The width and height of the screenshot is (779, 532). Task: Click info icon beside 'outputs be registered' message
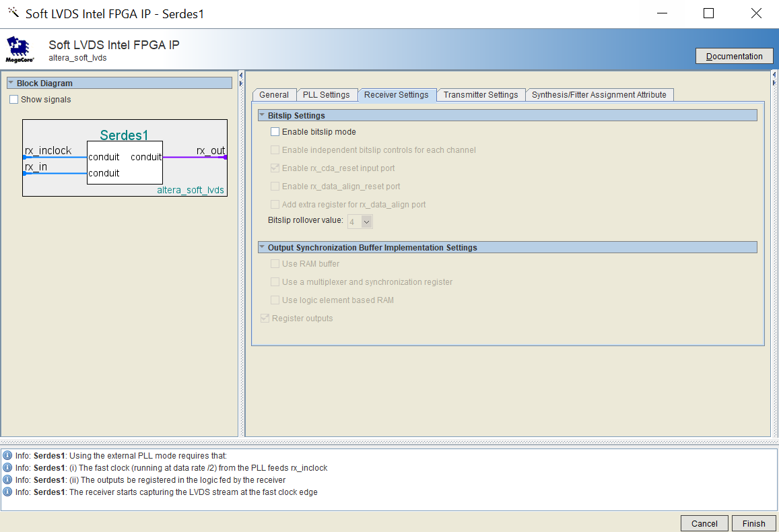(7, 480)
